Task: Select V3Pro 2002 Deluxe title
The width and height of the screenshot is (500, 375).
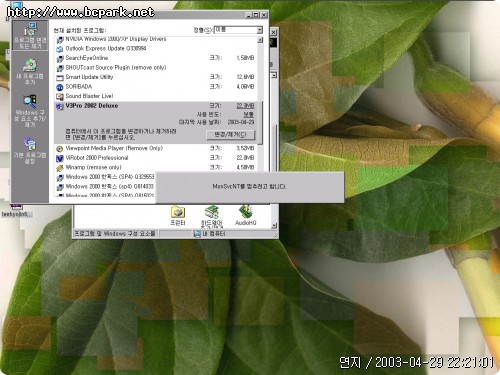Action: (92, 106)
